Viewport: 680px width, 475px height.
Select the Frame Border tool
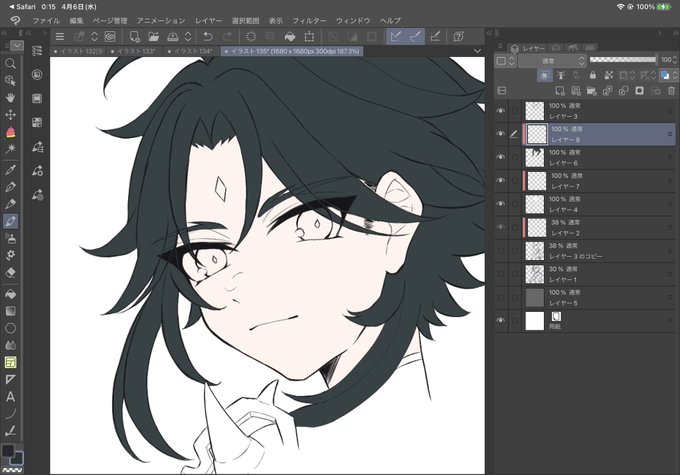10,362
